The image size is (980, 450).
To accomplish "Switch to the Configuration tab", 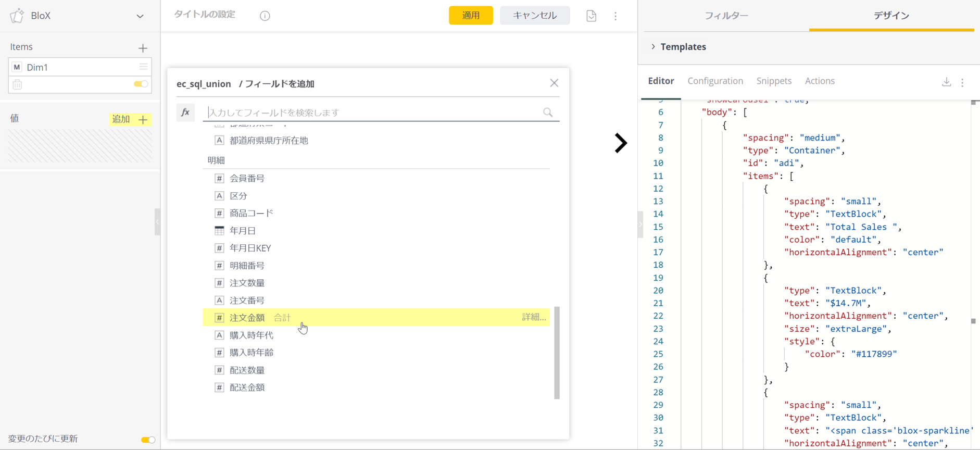I will (715, 81).
